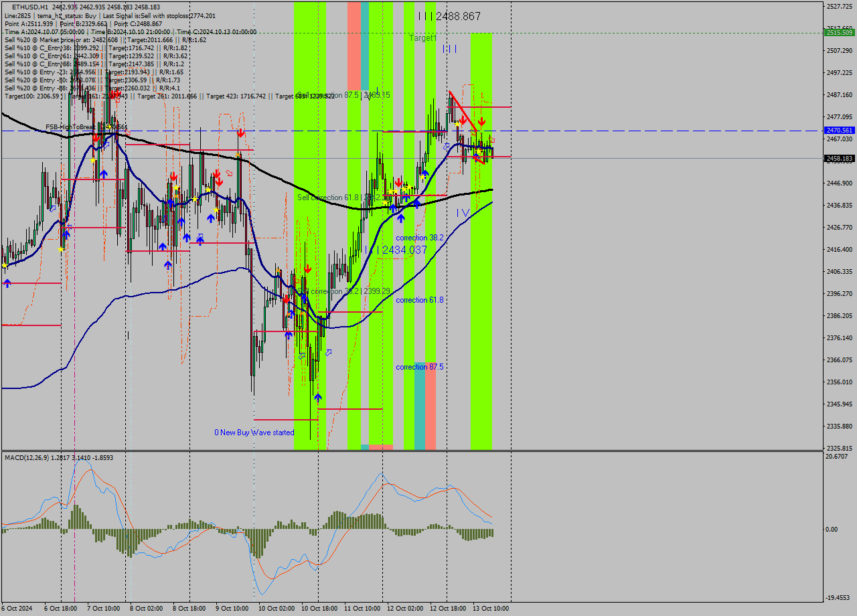Viewport: 857px width, 616px height.
Task: Click the blue 'correction 87.5' label
Action: (420, 367)
